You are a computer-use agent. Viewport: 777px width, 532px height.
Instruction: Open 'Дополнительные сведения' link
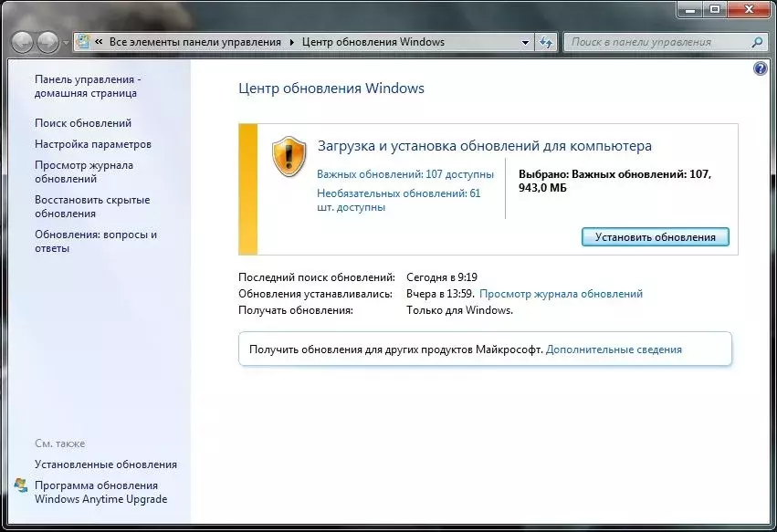coord(614,349)
